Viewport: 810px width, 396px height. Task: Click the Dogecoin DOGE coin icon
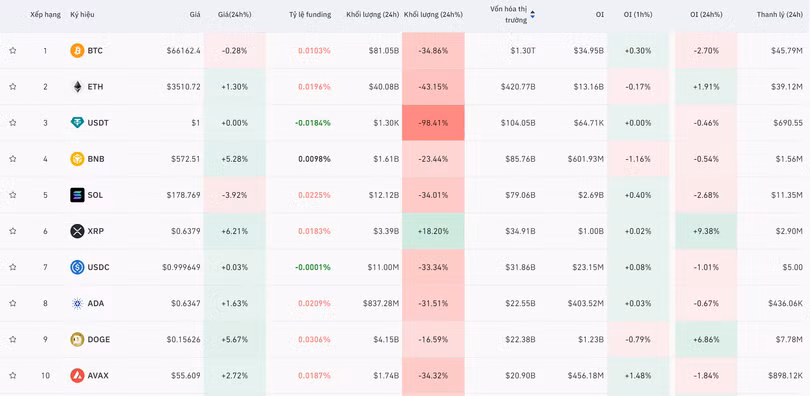click(x=77, y=340)
